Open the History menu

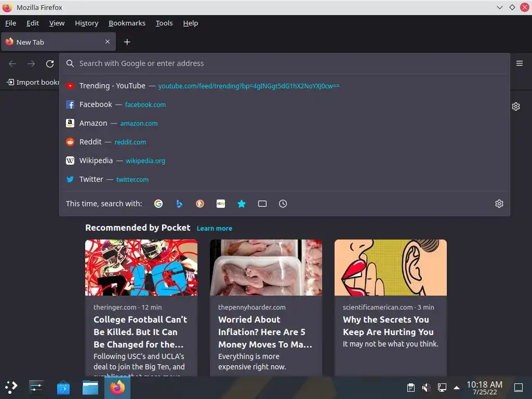[87, 23]
